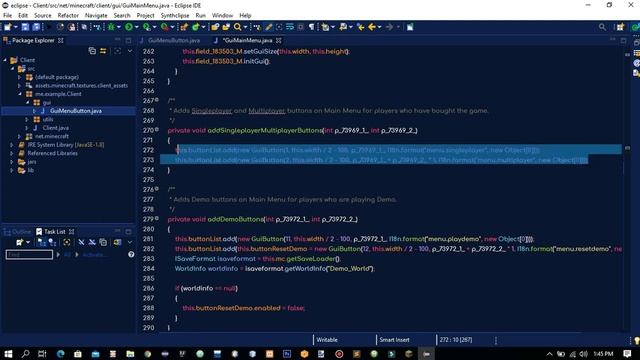Screen dimensions: 640x360
Task: Click the Access search icon top right
Action: pos(602,27)
